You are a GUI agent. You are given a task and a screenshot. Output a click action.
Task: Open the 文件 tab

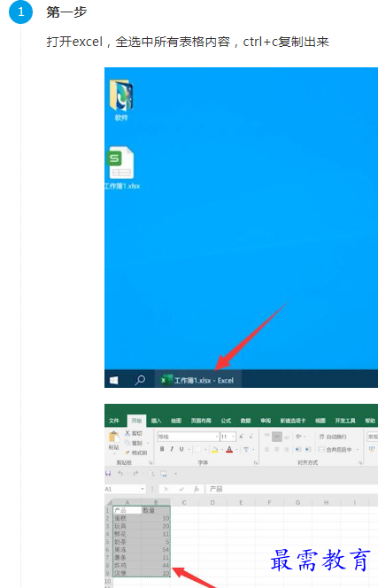[x=114, y=421]
